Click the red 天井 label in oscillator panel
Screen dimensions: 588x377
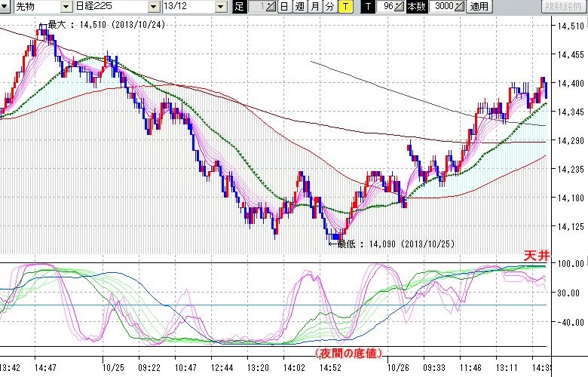(533, 258)
